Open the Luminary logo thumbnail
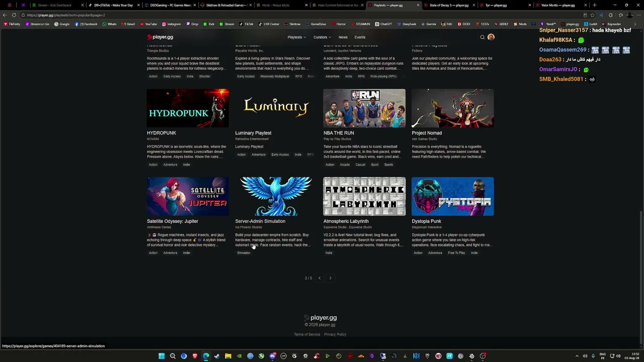 (276, 108)
